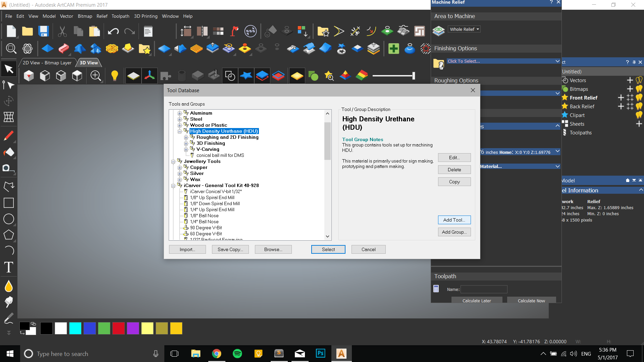This screenshot has width=644, height=362.
Task: Select the Node Editing tool
Action: coord(9,85)
